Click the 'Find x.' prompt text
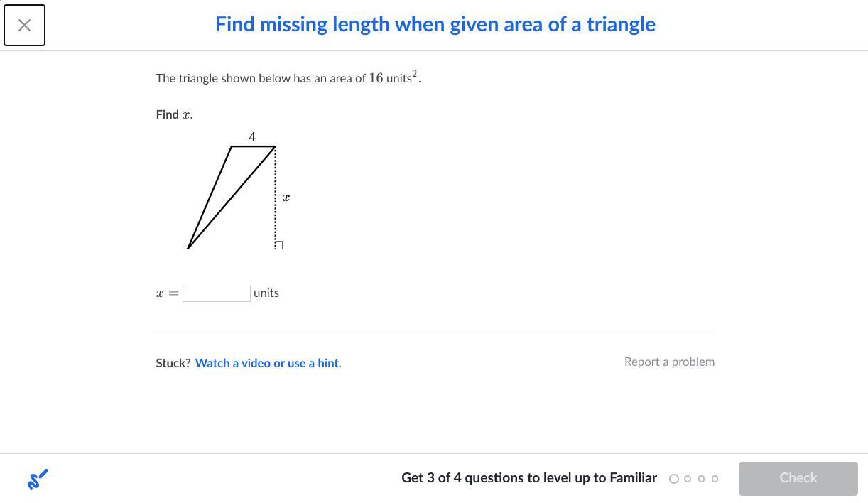This screenshot has width=868, height=503. (x=174, y=114)
